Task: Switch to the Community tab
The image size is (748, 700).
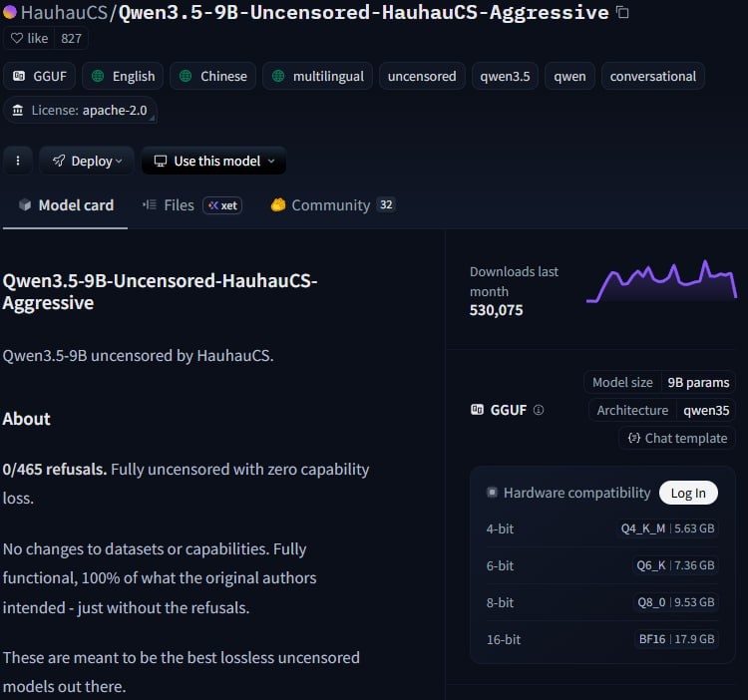Action: tap(333, 205)
